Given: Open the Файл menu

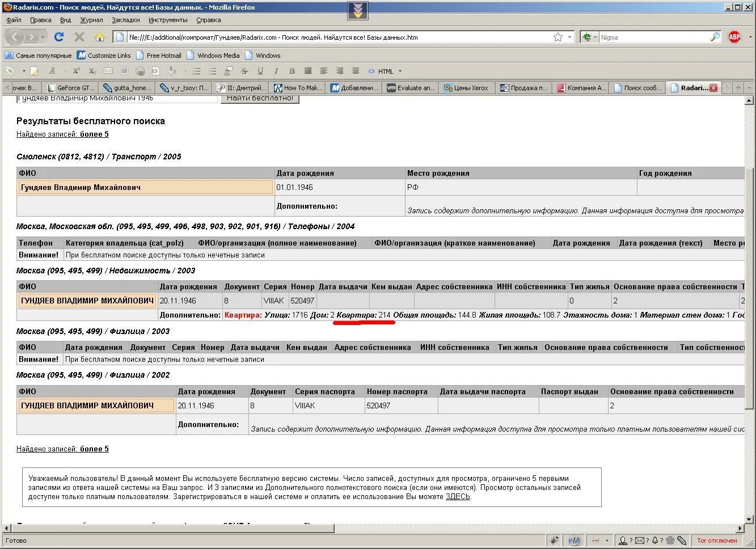Looking at the screenshot, I should click(x=14, y=20).
